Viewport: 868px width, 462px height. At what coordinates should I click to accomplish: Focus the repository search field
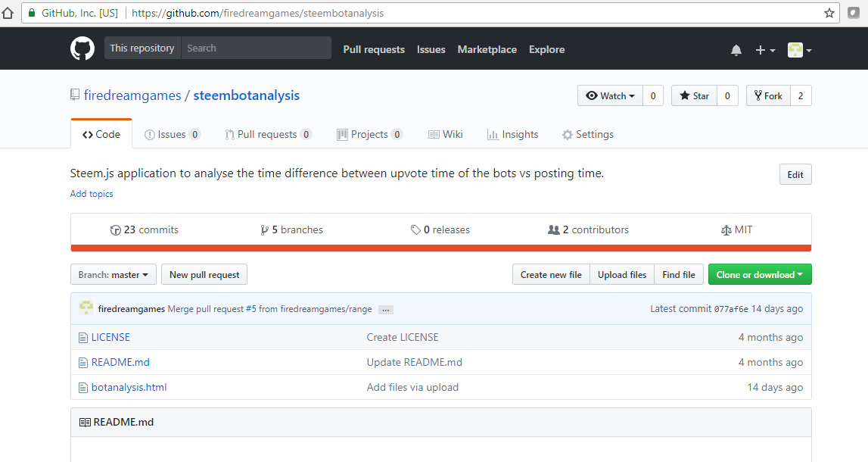point(257,48)
